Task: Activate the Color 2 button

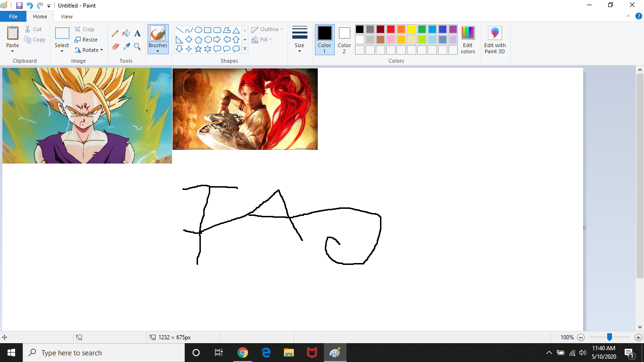Action: point(344,40)
